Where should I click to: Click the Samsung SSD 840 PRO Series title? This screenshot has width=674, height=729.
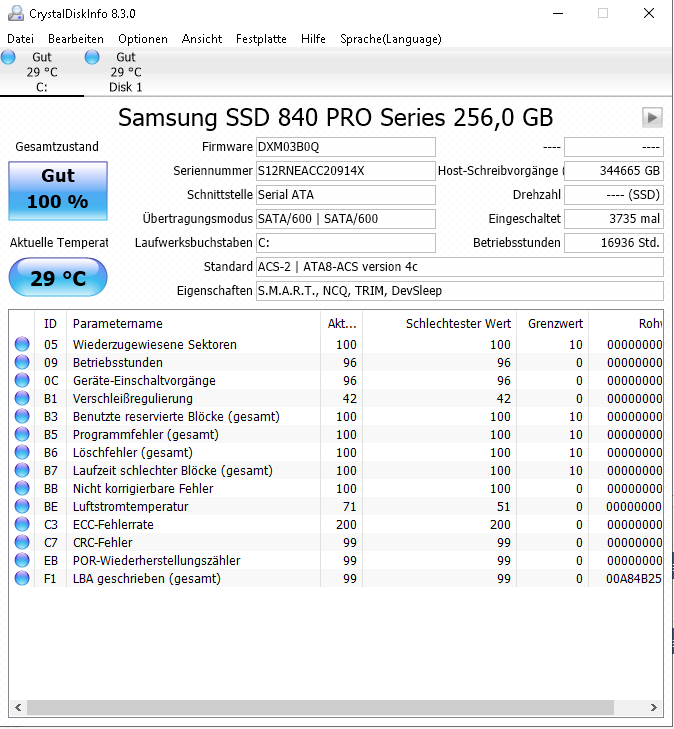tap(335, 117)
